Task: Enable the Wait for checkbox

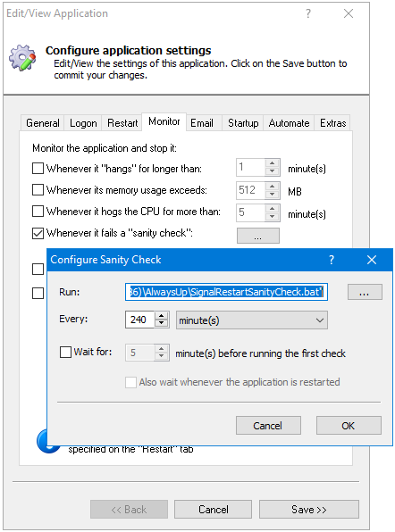Action: pyautogui.click(x=65, y=352)
